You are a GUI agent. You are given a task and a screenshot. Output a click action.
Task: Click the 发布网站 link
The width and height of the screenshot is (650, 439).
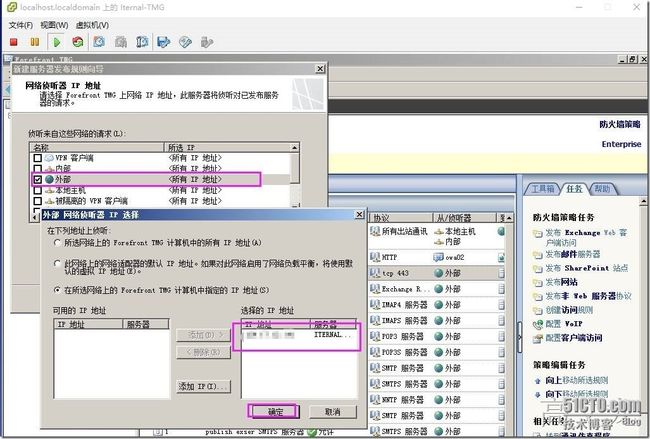click(x=561, y=282)
